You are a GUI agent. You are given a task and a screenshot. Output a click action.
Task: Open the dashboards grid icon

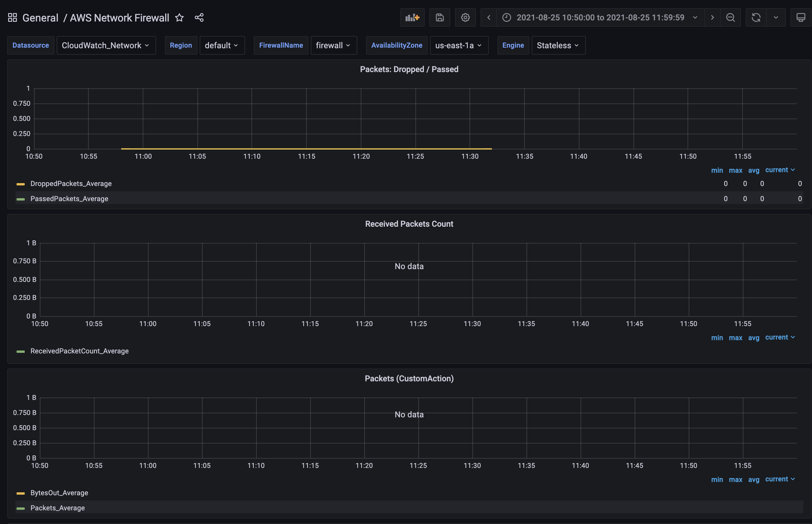tap(13, 18)
